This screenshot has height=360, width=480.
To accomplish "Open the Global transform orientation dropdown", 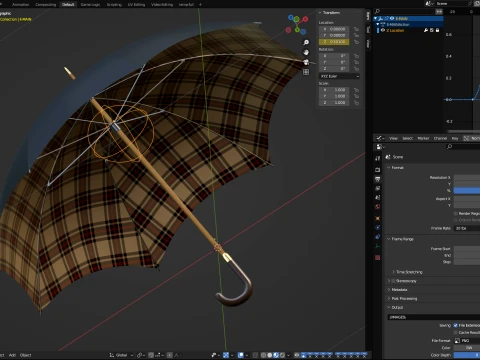I will click(121, 355).
